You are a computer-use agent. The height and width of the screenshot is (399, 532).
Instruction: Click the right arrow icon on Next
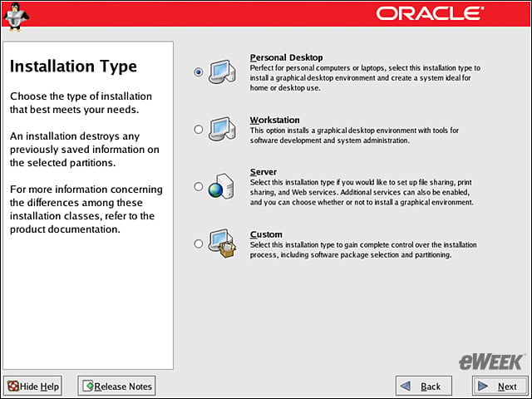click(482, 386)
